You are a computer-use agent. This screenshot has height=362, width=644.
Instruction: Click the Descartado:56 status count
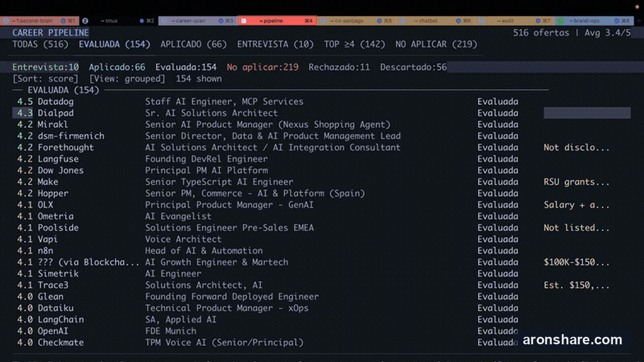(x=413, y=67)
